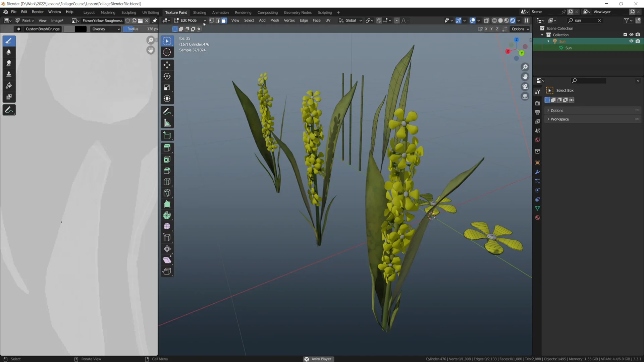The height and width of the screenshot is (362, 644).
Task: Collapse the Collection tree in outliner
Action: [542, 35]
